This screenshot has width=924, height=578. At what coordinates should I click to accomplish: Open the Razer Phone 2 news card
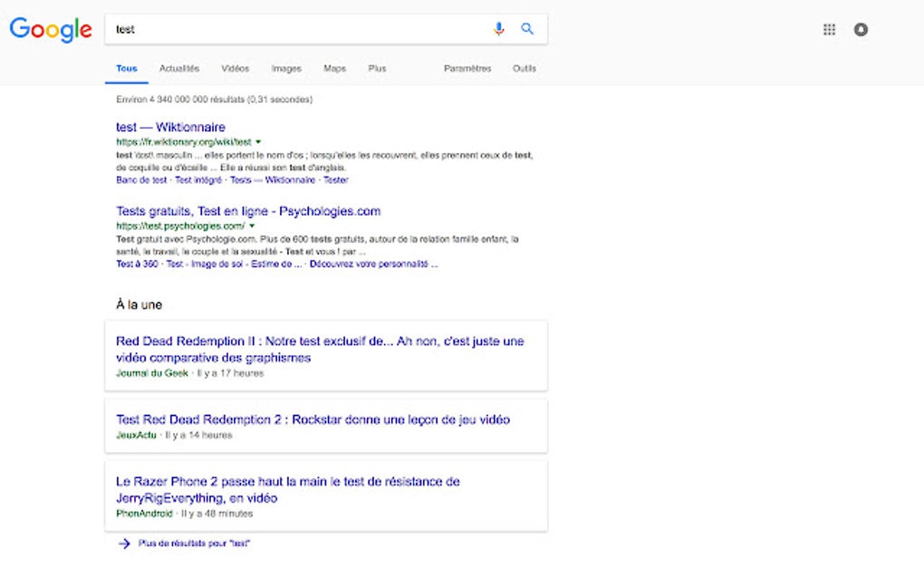click(326, 496)
